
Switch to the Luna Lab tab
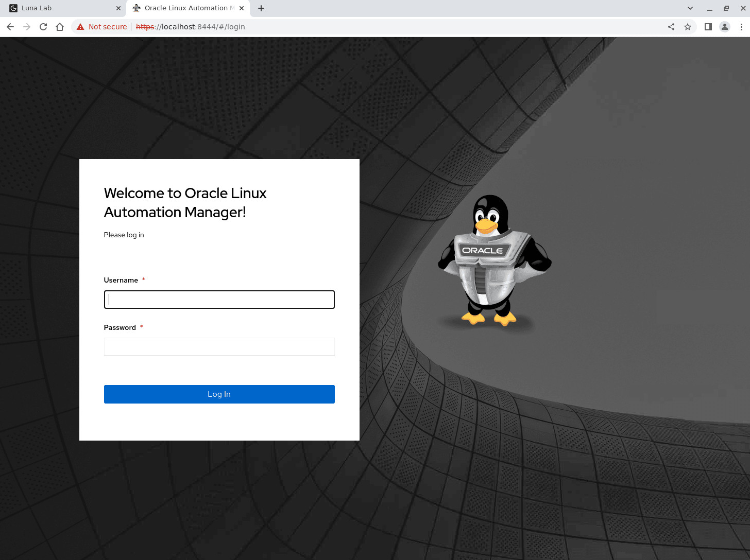(63, 8)
